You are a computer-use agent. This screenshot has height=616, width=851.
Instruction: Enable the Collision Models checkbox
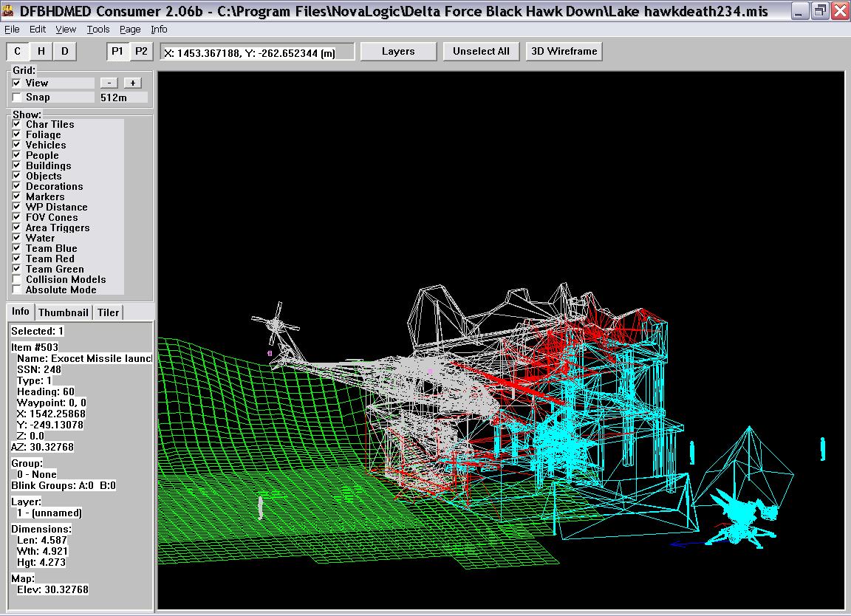pyautogui.click(x=17, y=279)
